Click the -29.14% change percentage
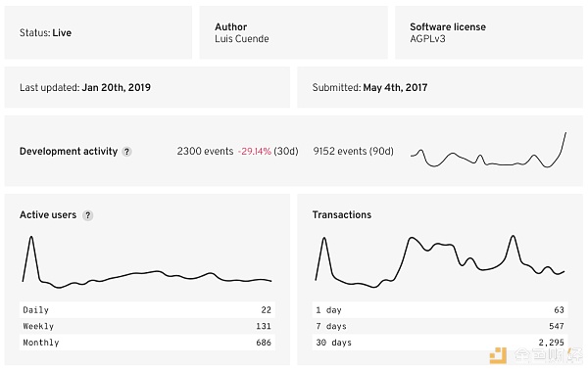 pyautogui.click(x=254, y=152)
